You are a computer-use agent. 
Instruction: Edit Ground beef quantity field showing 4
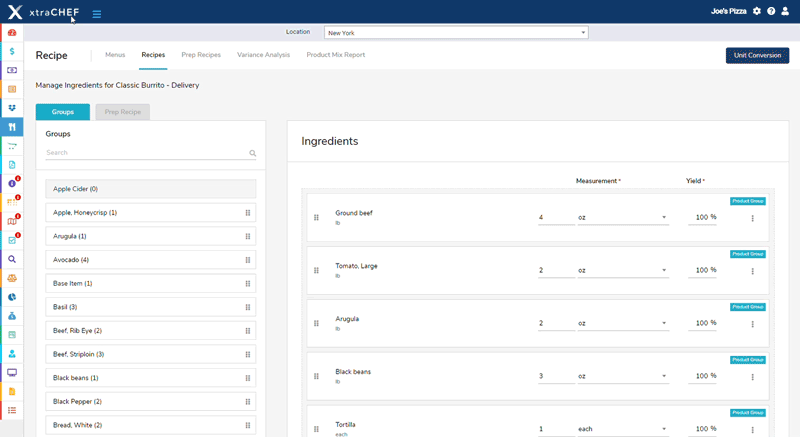coord(556,218)
